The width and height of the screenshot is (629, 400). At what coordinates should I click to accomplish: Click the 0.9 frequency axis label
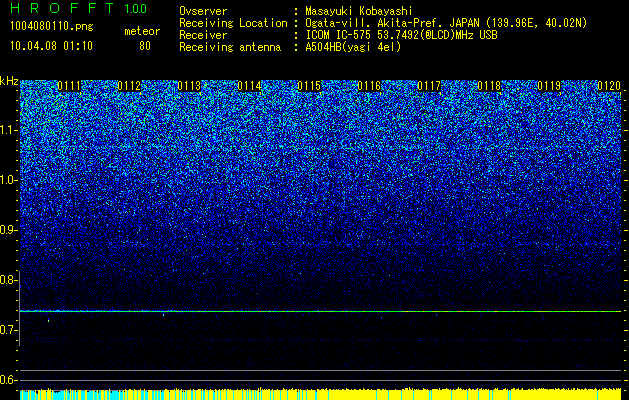pyautogui.click(x=9, y=230)
